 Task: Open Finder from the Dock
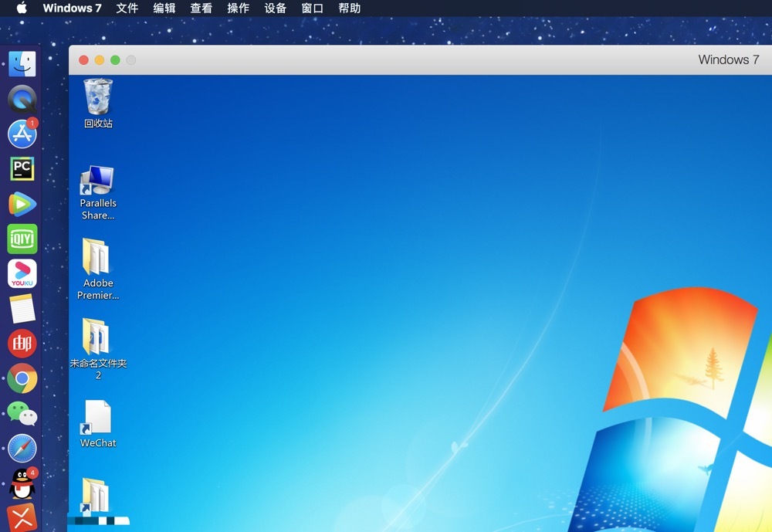click(22, 64)
